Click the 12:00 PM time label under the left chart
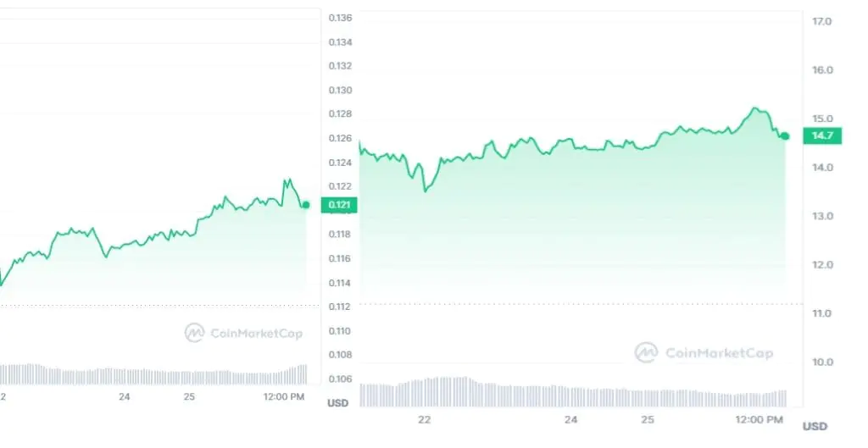Screen dimensions: 868x448 click(284, 396)
